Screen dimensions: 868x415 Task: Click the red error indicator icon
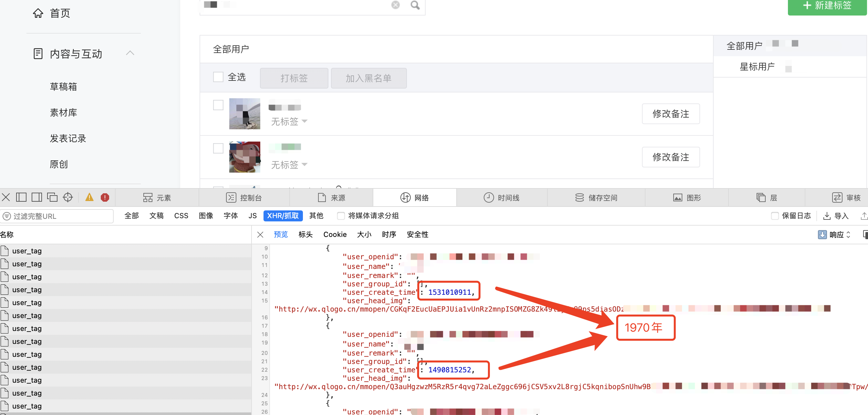tap(105, 197)
